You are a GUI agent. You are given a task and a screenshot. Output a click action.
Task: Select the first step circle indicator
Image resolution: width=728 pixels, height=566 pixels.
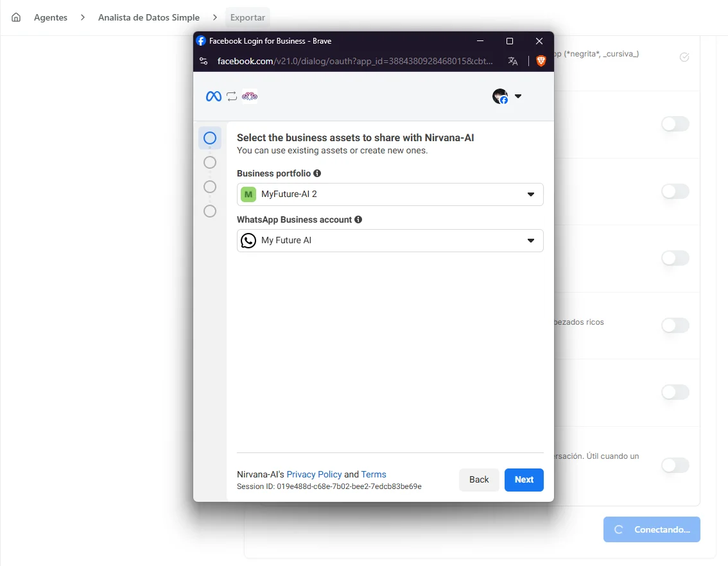(x=210, y=138)
